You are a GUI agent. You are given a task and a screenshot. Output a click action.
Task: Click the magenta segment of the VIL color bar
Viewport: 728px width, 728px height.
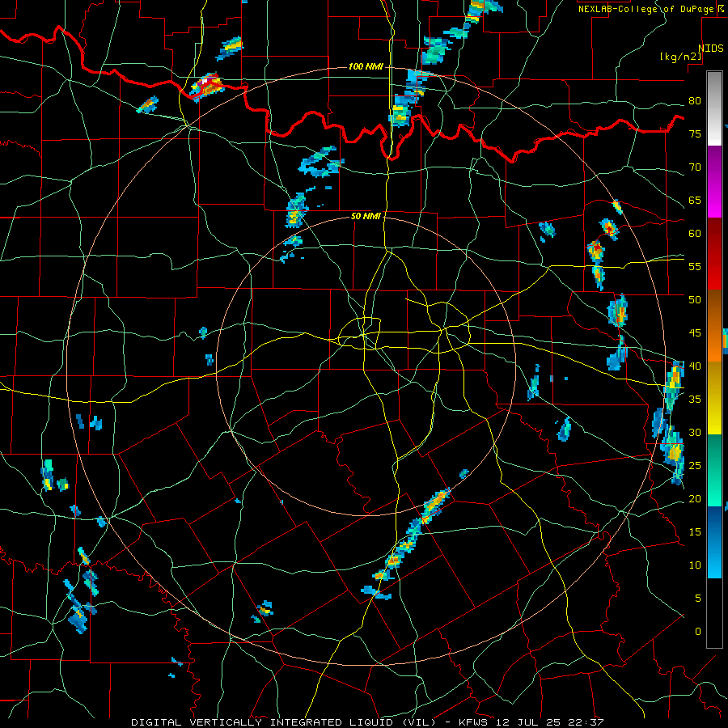714,182
